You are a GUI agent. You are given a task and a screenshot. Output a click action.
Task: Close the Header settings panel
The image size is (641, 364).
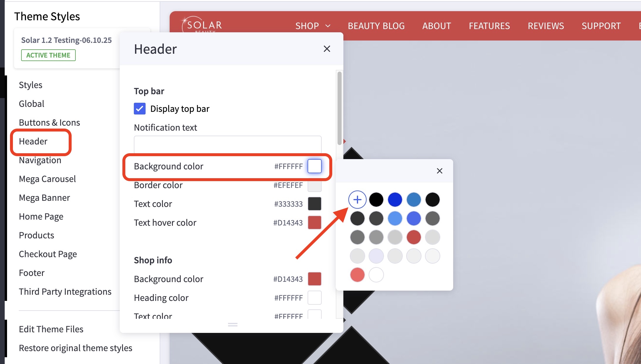click(327, 49)
